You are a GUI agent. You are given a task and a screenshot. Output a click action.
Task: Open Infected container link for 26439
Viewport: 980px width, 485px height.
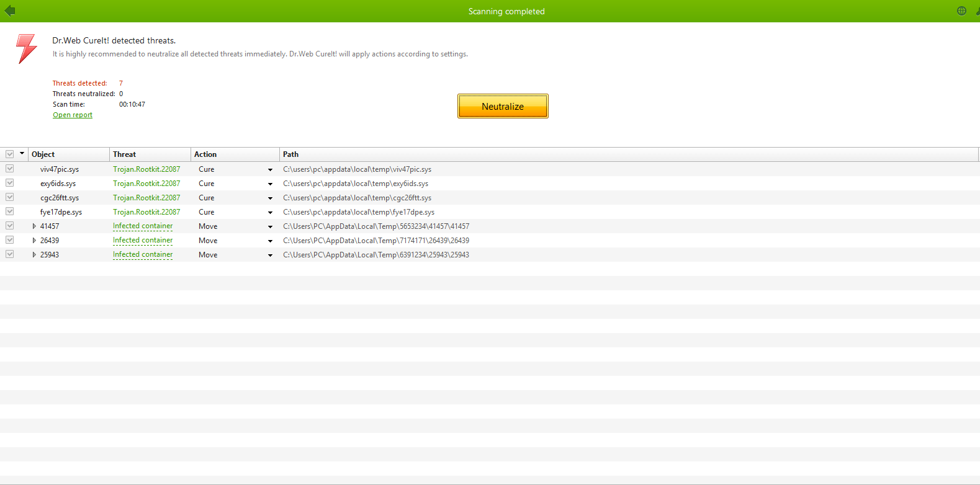[143, 240]
